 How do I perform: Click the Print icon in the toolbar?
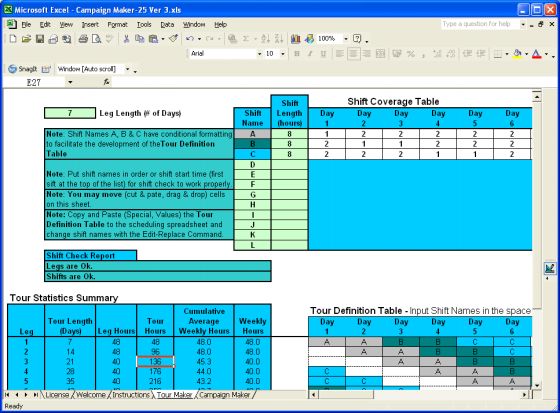(83, 39)
